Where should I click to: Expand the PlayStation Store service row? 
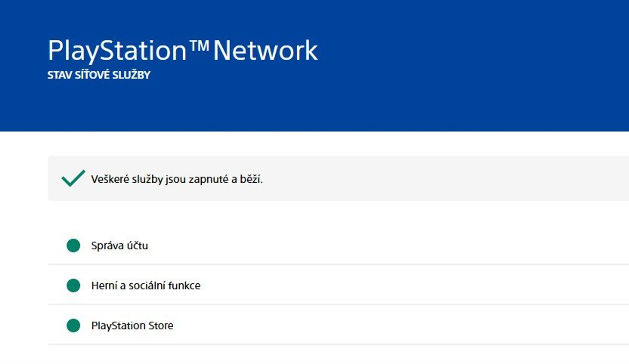click(x=338, y=325)
